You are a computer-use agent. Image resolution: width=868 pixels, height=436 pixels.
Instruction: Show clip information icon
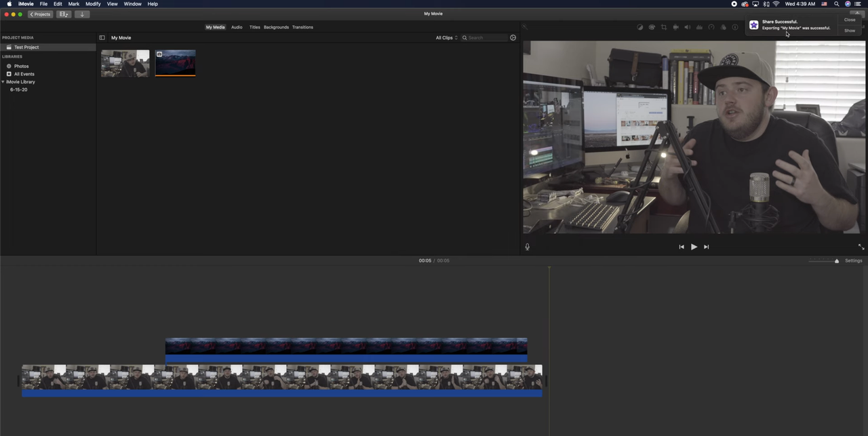(734, 27)
